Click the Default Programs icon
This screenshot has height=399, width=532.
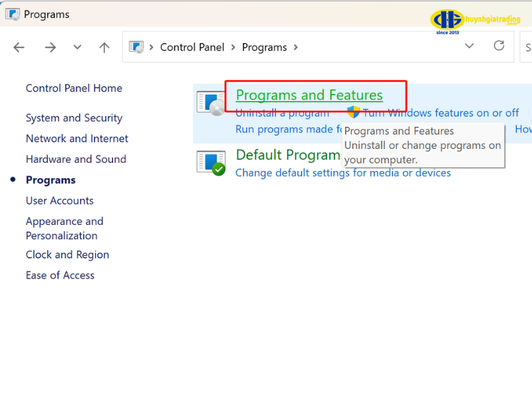pyautogui.click(x=211, y=162)
